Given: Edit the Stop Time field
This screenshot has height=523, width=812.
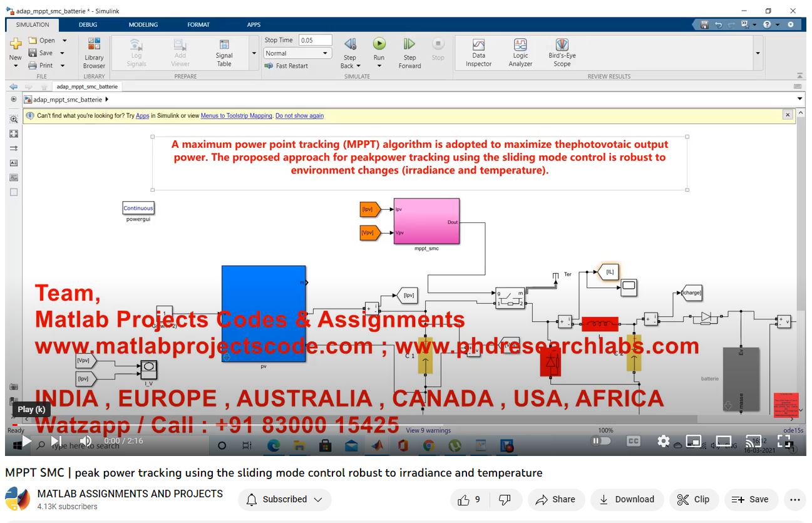Looking at the screenshot, I should (316, 40).
